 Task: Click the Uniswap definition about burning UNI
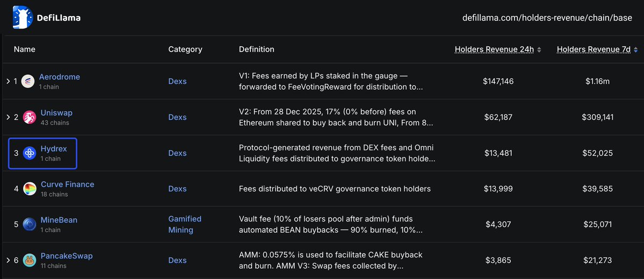coord(336,117)
